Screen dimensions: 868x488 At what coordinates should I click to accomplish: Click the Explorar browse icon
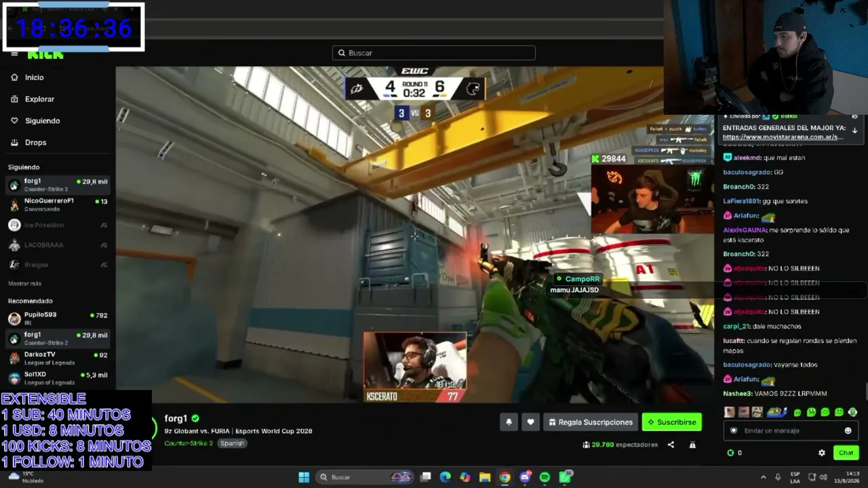(x=14, y=99)
